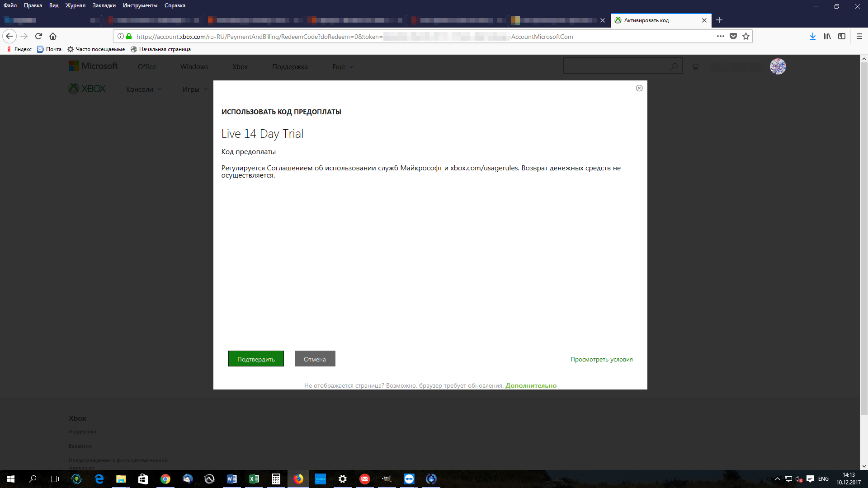Viewport: 868px width, 488px height.
Task: Open ENG language indicator in tray
Action: pyautogui.click(x=824, y=479)
